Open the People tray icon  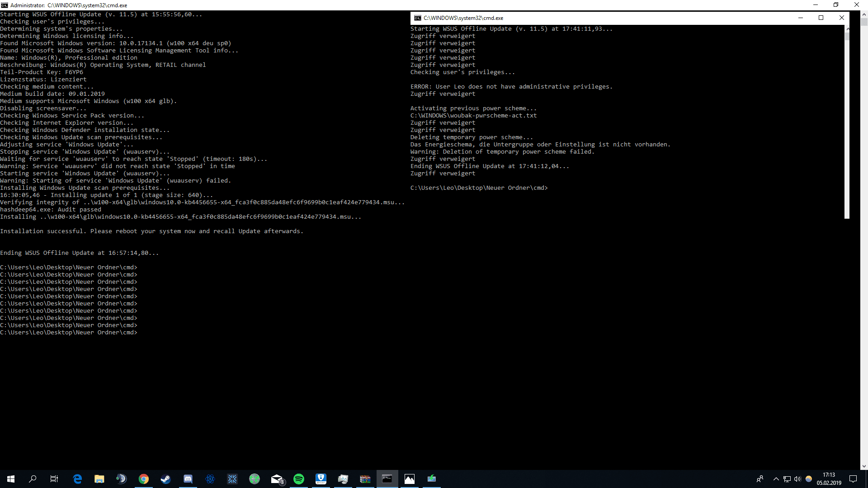(x=760, y=479)
